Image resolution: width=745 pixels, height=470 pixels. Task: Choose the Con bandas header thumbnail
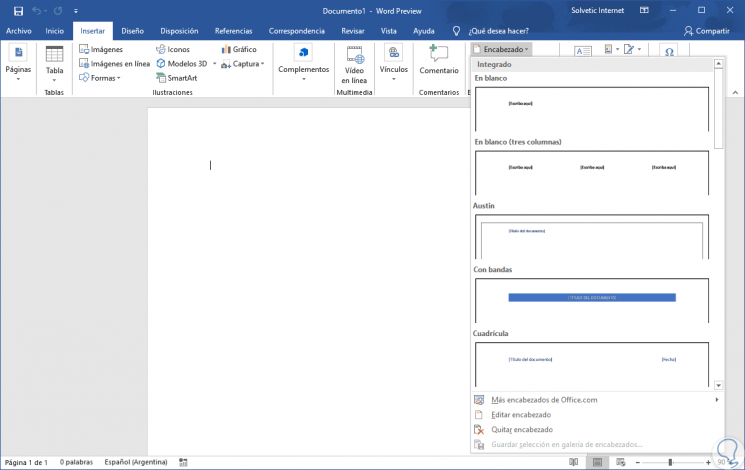592,301
